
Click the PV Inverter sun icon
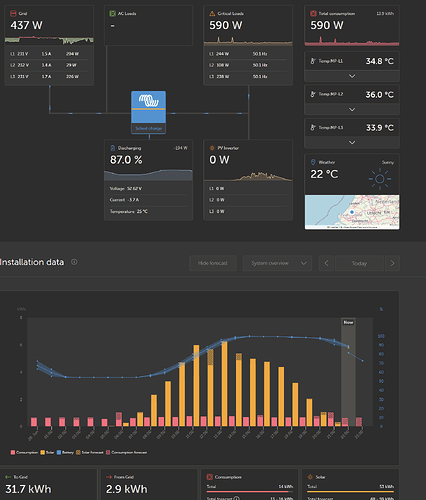tap(212, 148)
